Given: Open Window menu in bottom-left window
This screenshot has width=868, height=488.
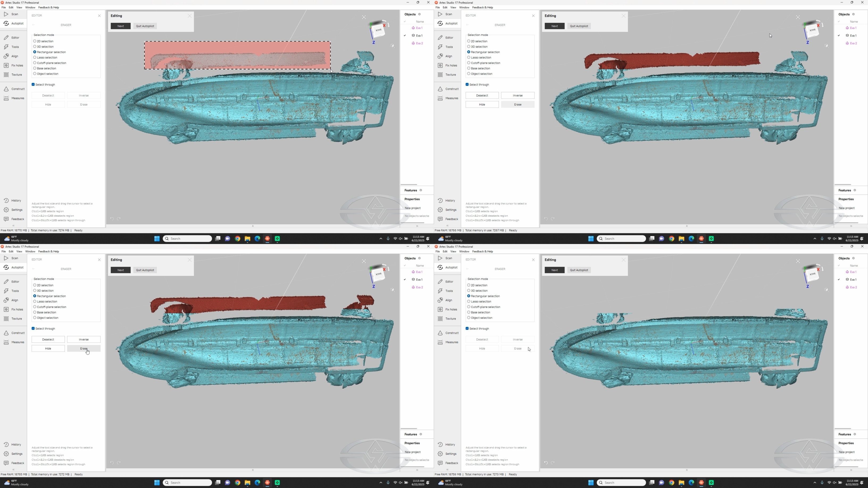Looking at the screenshot, I should click(30, 252).
